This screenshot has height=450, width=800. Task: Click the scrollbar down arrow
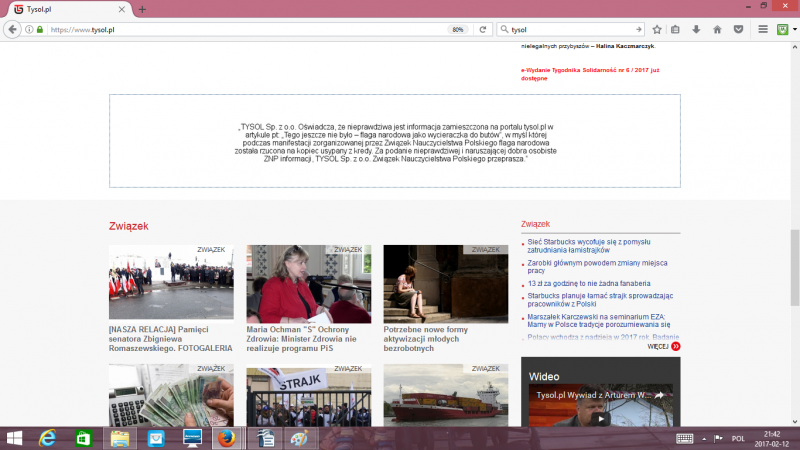(x=795, y=422)
